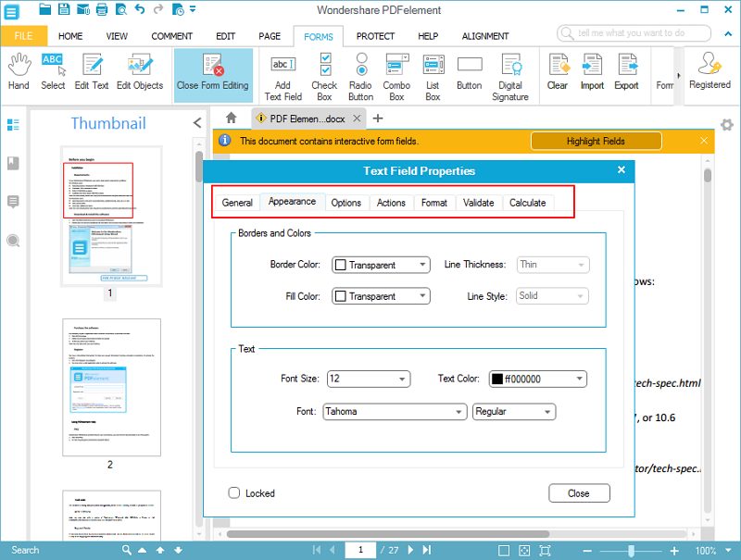This screenshot has height=560, width=741.
Task: Collapse the Thumbnail panel
Action: [x=197, y=123]
